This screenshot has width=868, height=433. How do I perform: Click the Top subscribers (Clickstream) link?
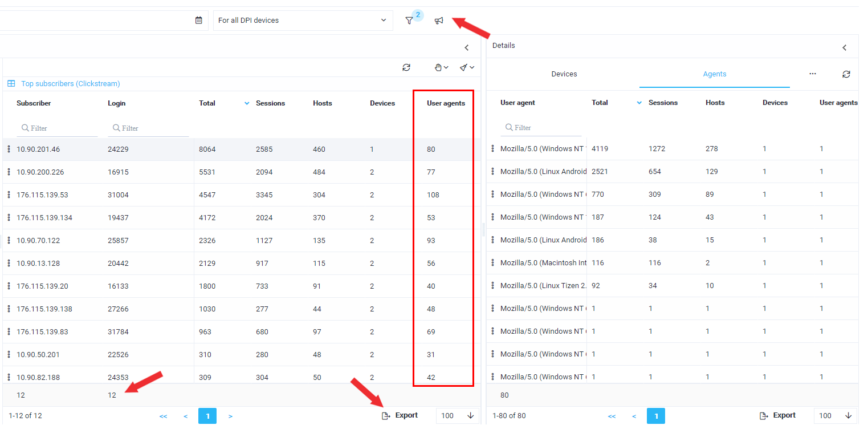(x=70, y=84)
